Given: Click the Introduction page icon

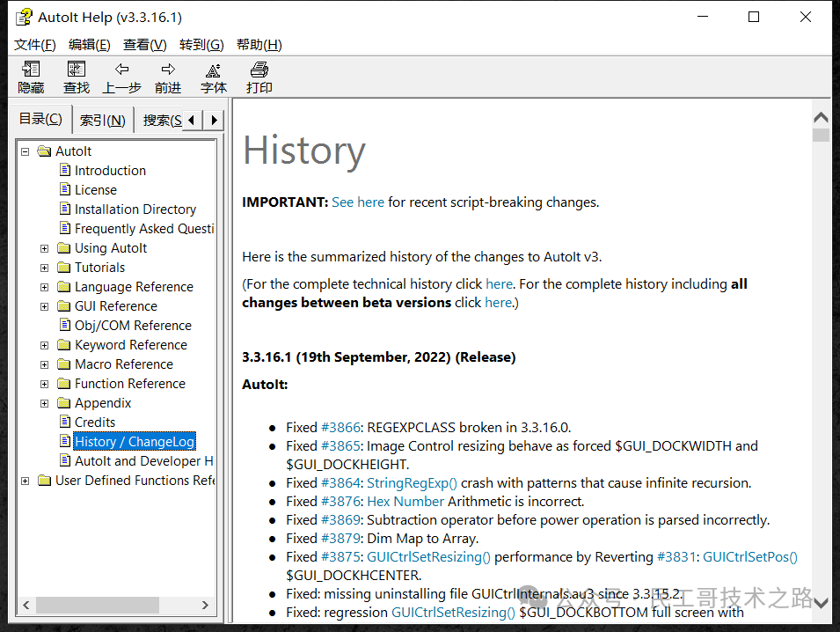Looking at the screenshot, I should click(x=65, y=170).
